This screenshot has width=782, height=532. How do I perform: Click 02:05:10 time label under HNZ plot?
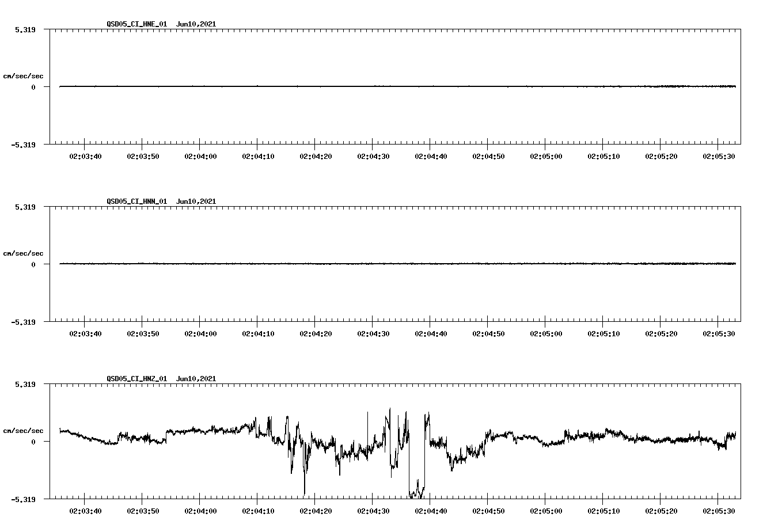603,511
